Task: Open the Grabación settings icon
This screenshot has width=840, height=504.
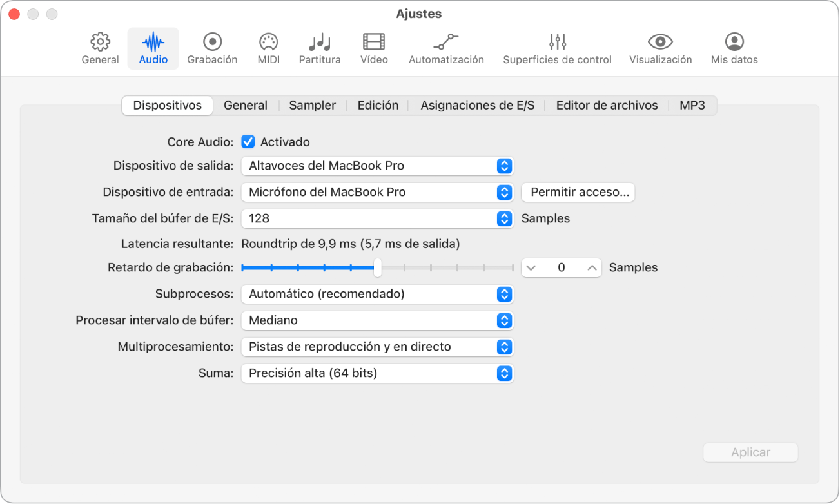Action: click(x=212, y=48)
